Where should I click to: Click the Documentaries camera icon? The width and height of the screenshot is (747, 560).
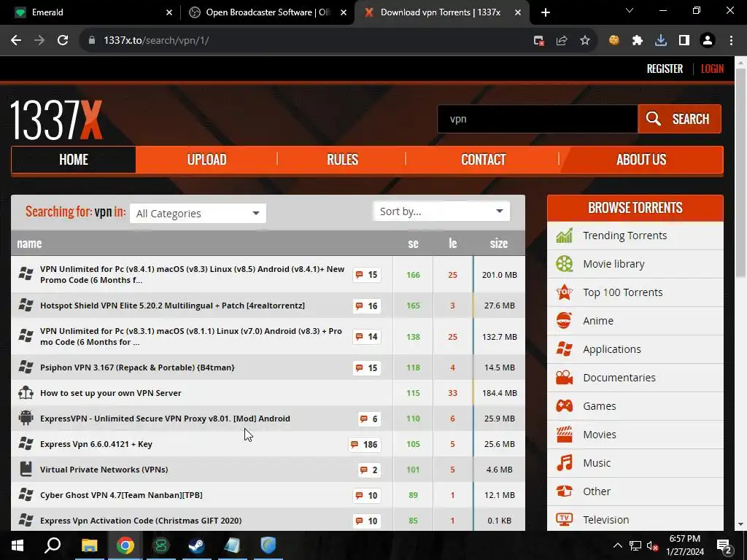pos(564,378)
